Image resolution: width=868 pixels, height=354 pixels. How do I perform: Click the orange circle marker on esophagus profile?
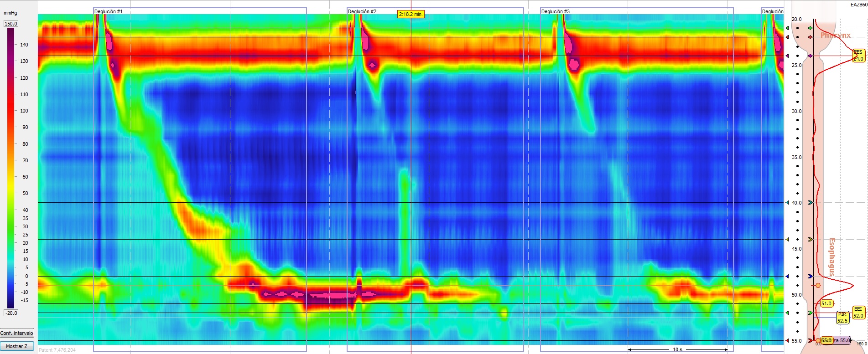pyautogui.click(x=818, y=286)
